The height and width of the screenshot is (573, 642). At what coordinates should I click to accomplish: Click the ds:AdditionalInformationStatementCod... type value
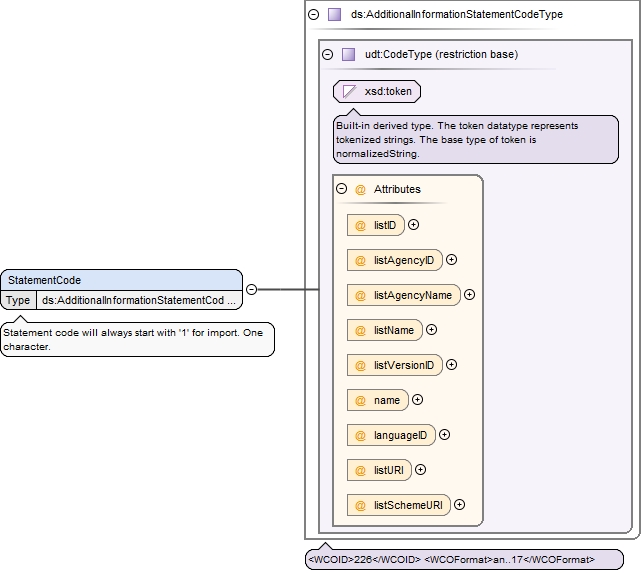point(139,300)
